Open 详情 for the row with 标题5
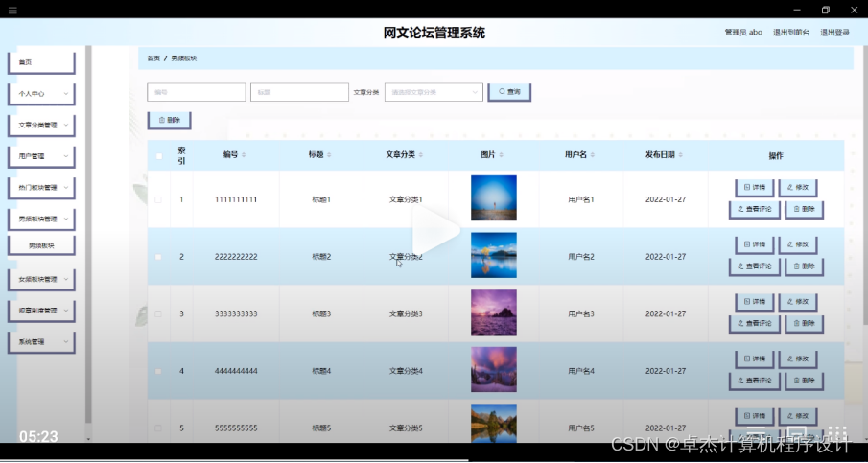This screenshot has width=868, height=463. pyautogui.click(x=755, y=417)
